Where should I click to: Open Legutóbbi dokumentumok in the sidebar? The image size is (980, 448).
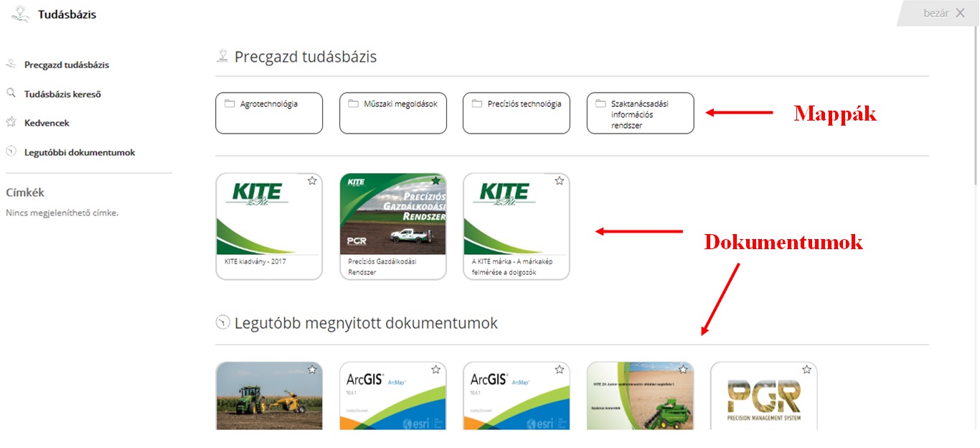(80, 152)
